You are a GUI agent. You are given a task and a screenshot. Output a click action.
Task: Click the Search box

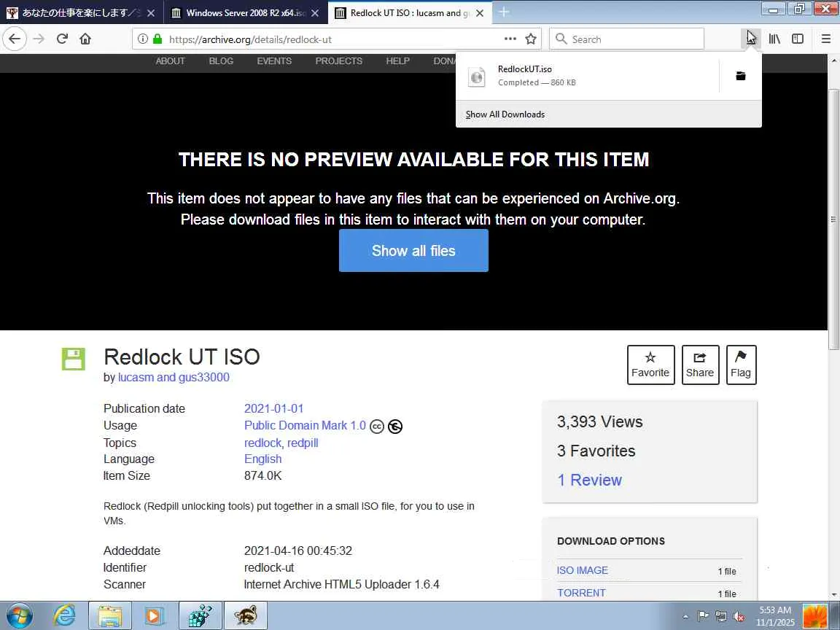627,39
